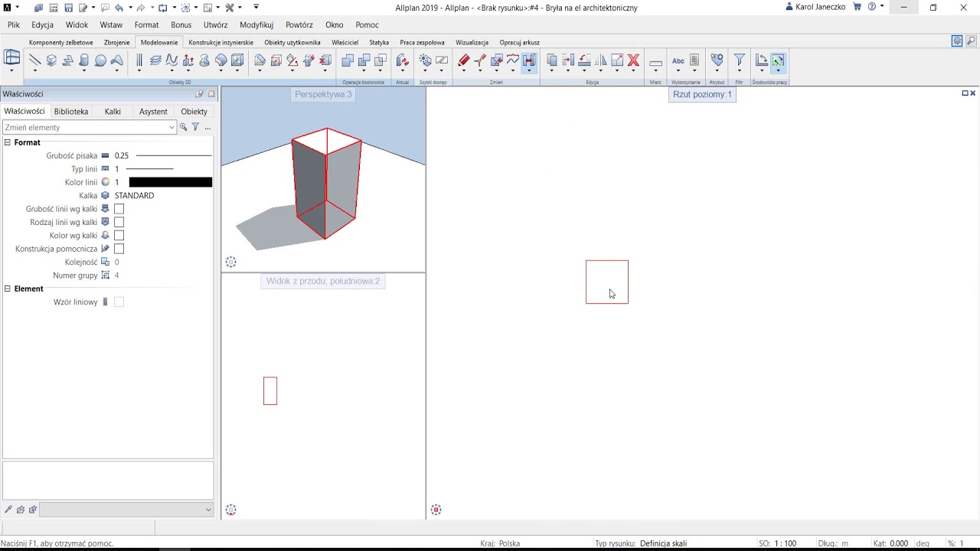Click the highlighted green workspace icon
The width and height of the screenshot is (980, 551).
tap(778, 60)
